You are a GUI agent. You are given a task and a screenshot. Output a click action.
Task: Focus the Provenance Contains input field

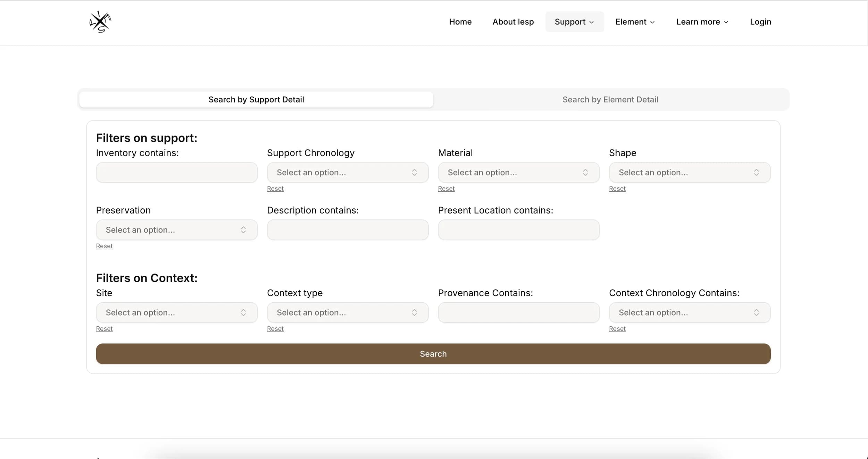click(518, 312)
